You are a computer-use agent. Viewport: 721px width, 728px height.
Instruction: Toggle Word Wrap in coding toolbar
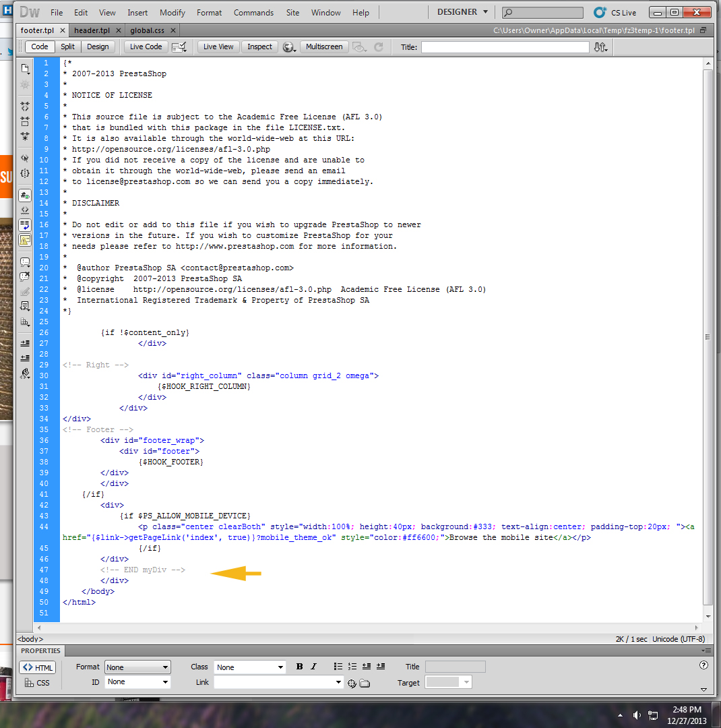click(x=25, y=225)
